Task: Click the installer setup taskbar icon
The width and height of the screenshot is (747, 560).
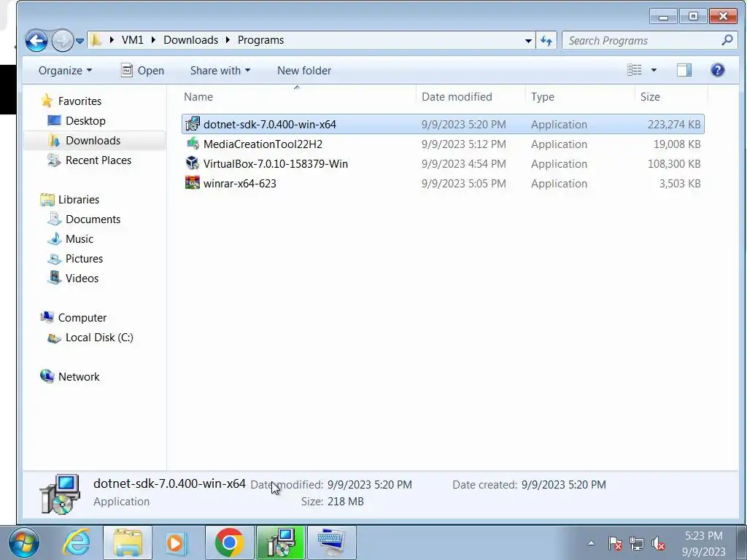Action: click(281, 542)
